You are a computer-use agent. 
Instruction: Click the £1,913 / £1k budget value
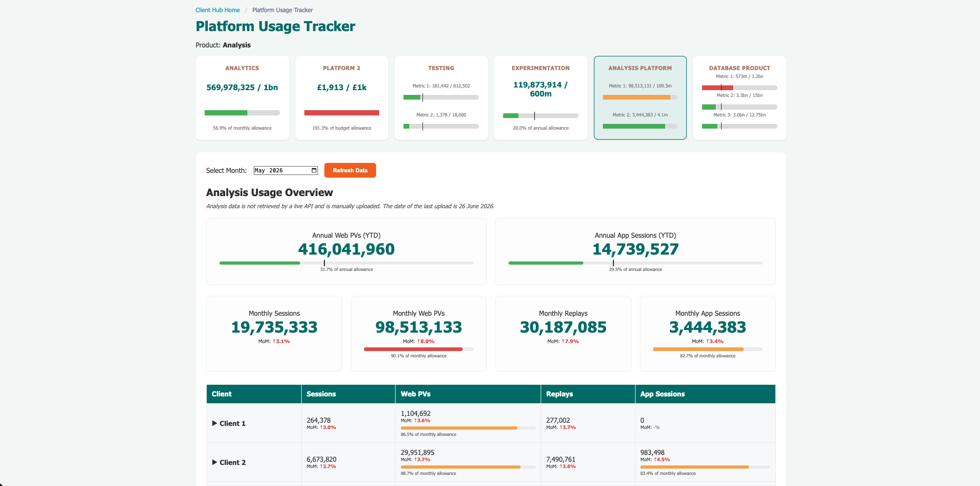pyautogui.click(x=342, y=88)
